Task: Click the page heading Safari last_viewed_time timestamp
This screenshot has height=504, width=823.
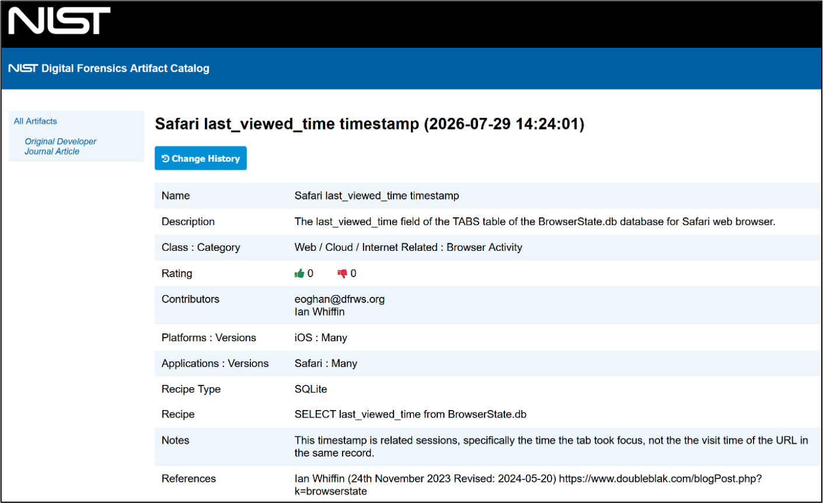Action: coord(369,124)
